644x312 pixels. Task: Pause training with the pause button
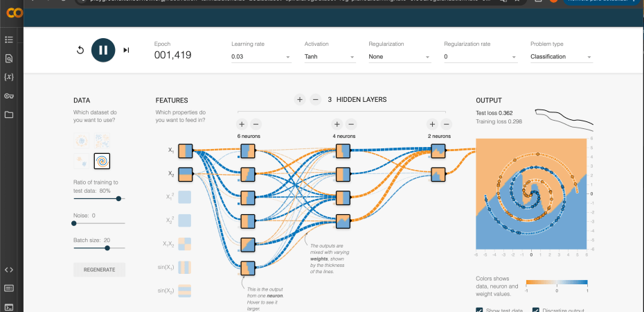coord(102,50)
